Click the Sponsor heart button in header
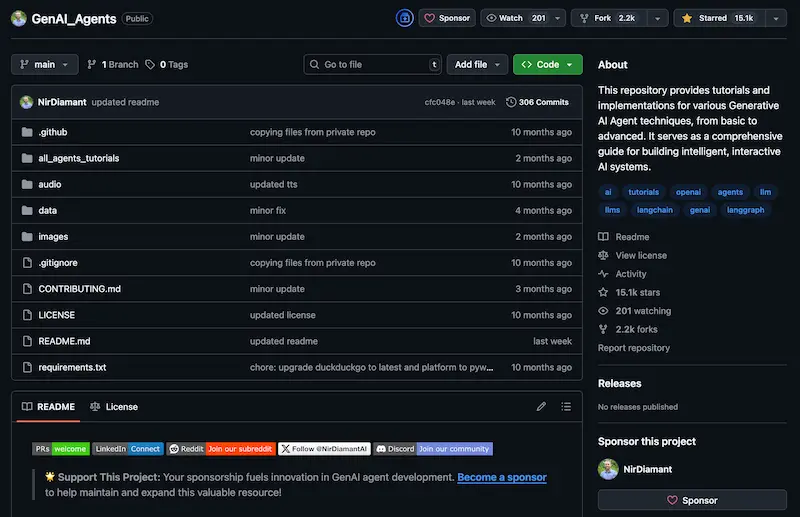 [x=447, y=18]
